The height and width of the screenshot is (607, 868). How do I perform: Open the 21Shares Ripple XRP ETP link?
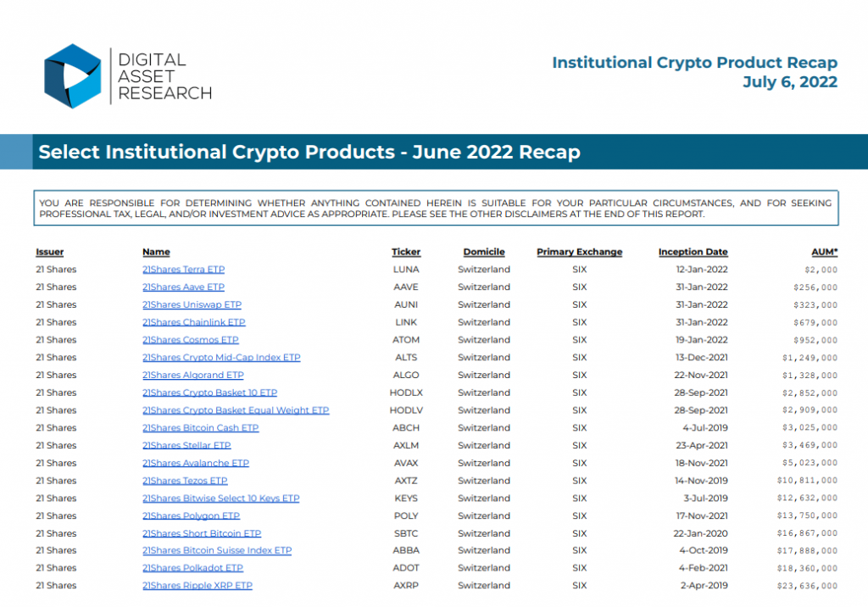pyautogui.click(x=197, y=586)
